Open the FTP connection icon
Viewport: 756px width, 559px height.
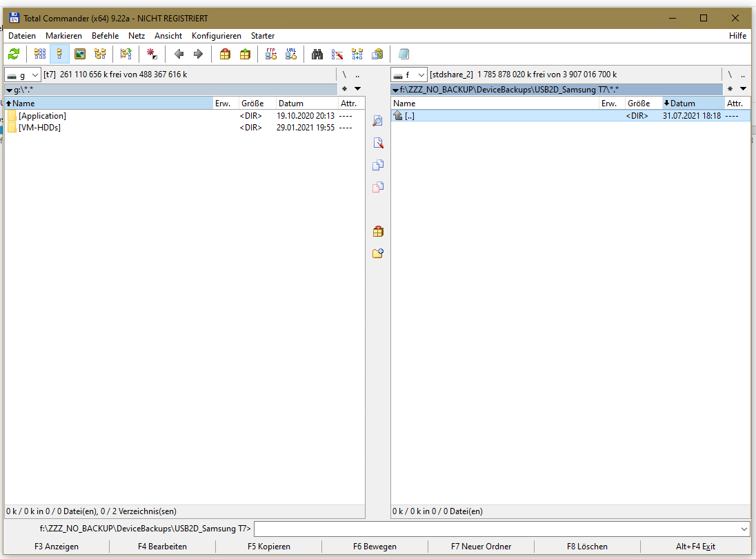(271, 54)
